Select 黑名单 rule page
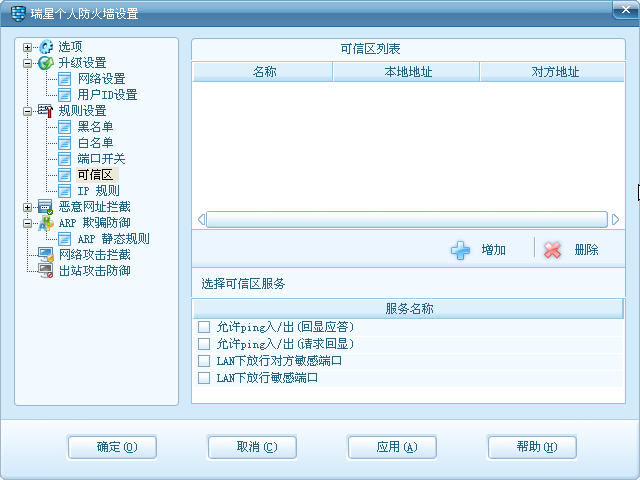 95,127
